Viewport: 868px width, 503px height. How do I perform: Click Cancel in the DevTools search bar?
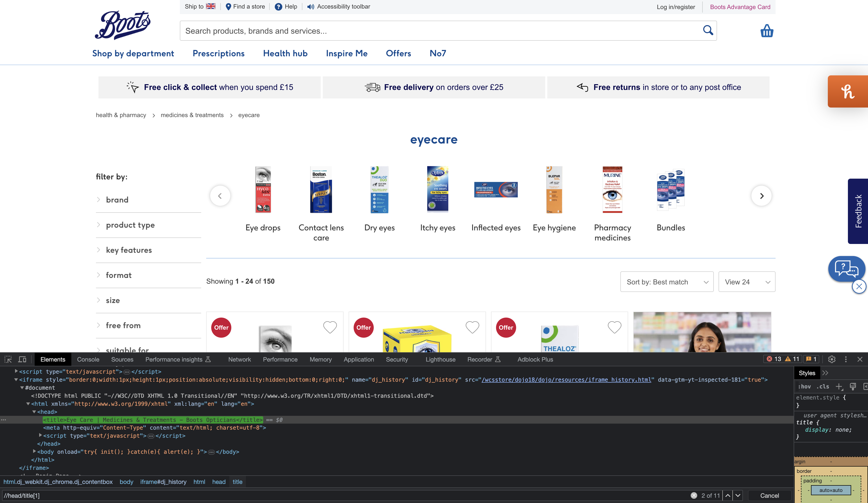(769, 495)
